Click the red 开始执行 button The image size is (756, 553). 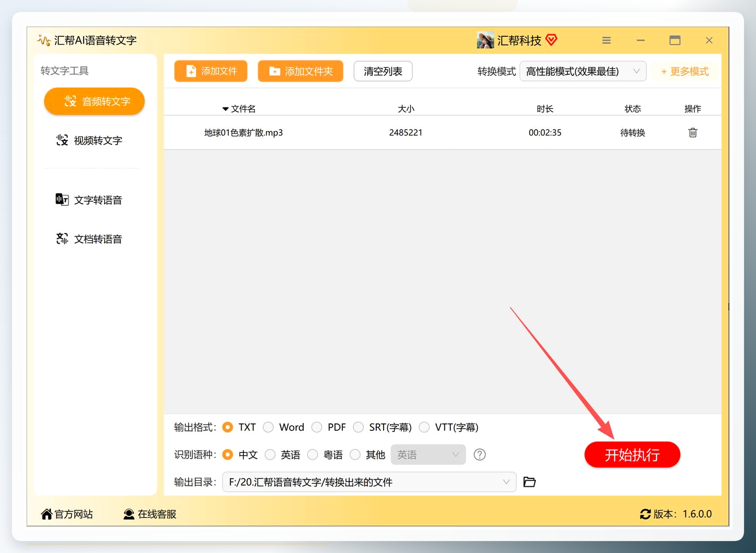tap(632, 455)
